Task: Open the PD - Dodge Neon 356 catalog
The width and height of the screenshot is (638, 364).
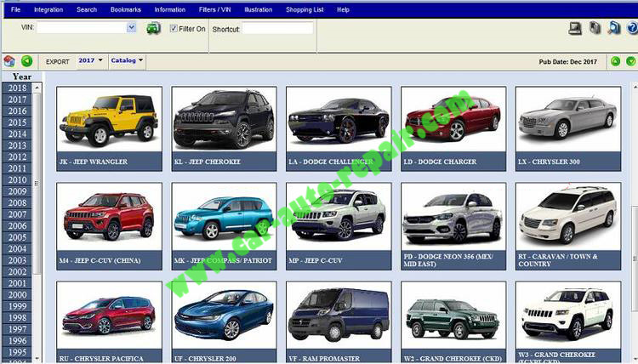Action: click(453, 226)
